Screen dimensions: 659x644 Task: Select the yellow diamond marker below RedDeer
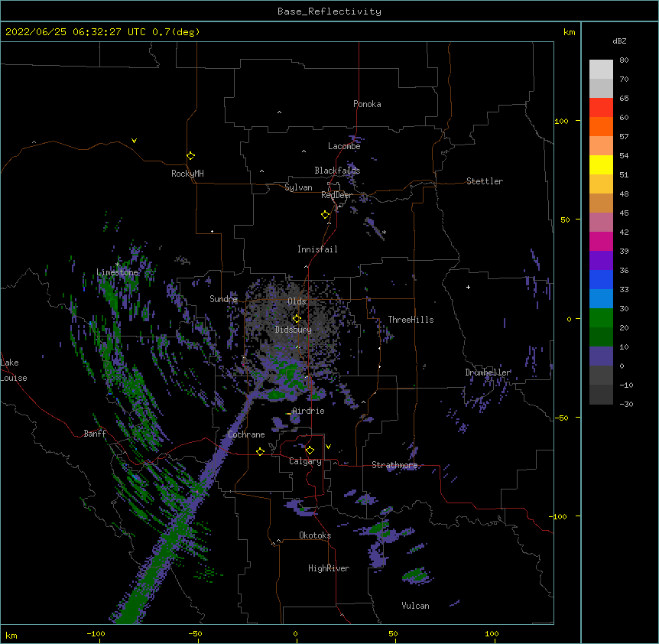pos(326,215)
